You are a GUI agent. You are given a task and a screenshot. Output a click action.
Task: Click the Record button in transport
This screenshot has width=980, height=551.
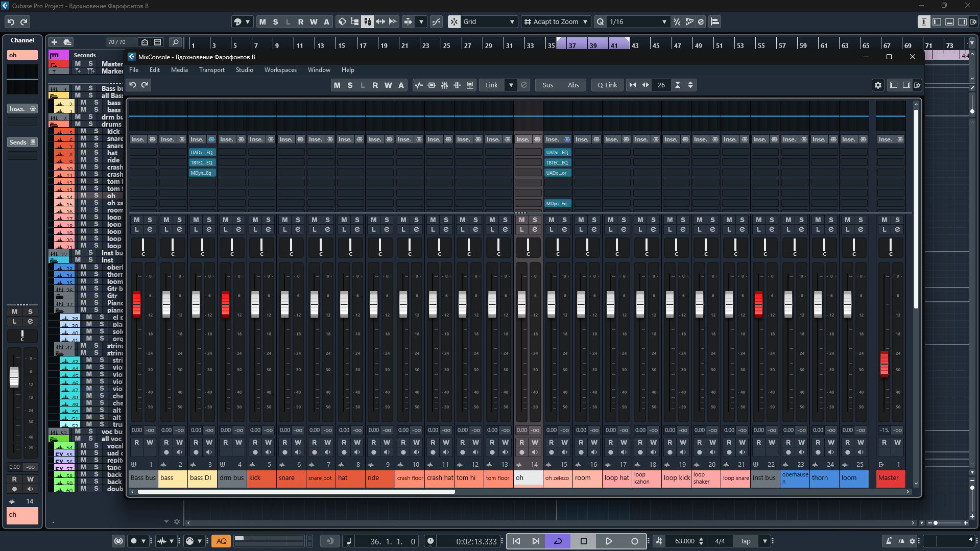634,541
